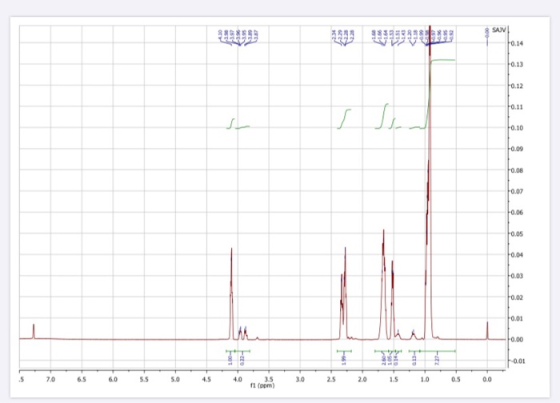Image resolution: width=560 pixels, height=403 pixels.
Task: Select the 3.5 tick label on ppm axis
Action: 269,379
